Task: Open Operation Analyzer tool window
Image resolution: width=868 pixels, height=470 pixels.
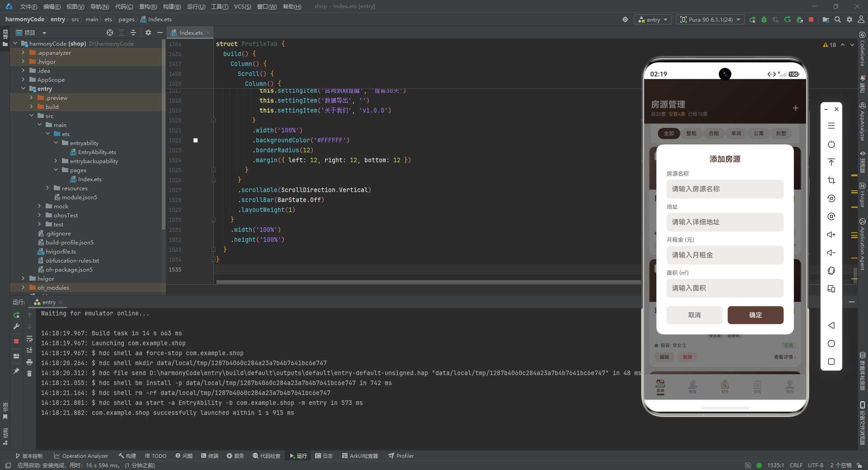Action: pos(81,456)
